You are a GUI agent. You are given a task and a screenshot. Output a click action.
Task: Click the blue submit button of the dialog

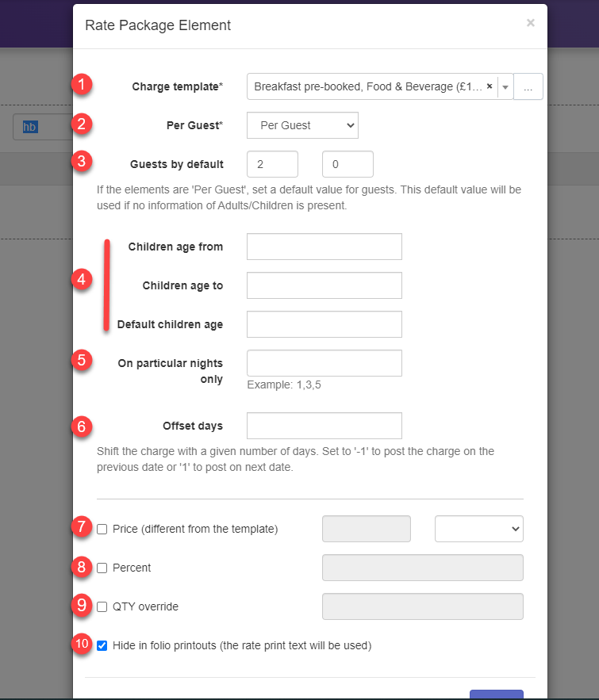pos(497,694)
